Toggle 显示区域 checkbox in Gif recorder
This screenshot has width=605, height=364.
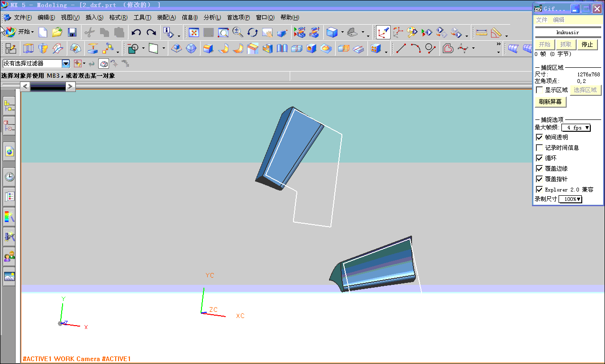tap(539, 90)
